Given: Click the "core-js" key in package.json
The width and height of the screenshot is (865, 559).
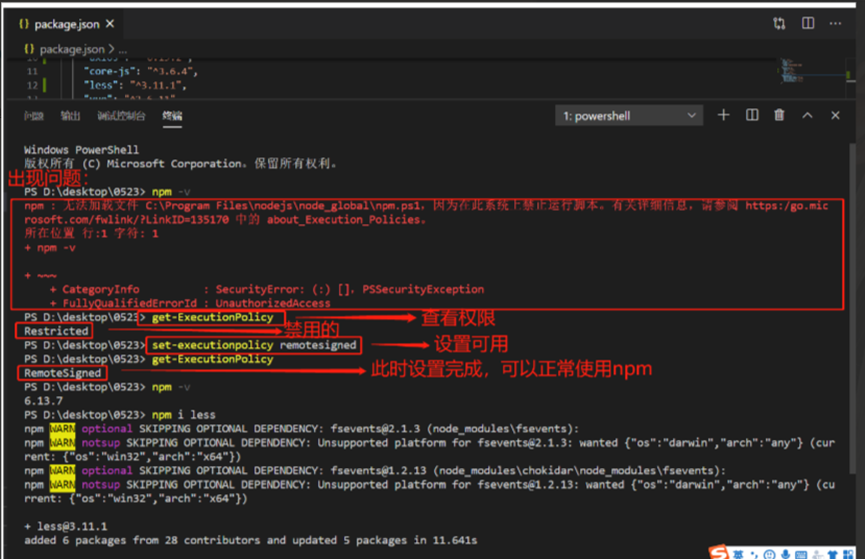Looking at the screenshot, I should pyautogui.click(x=110, y=71).
